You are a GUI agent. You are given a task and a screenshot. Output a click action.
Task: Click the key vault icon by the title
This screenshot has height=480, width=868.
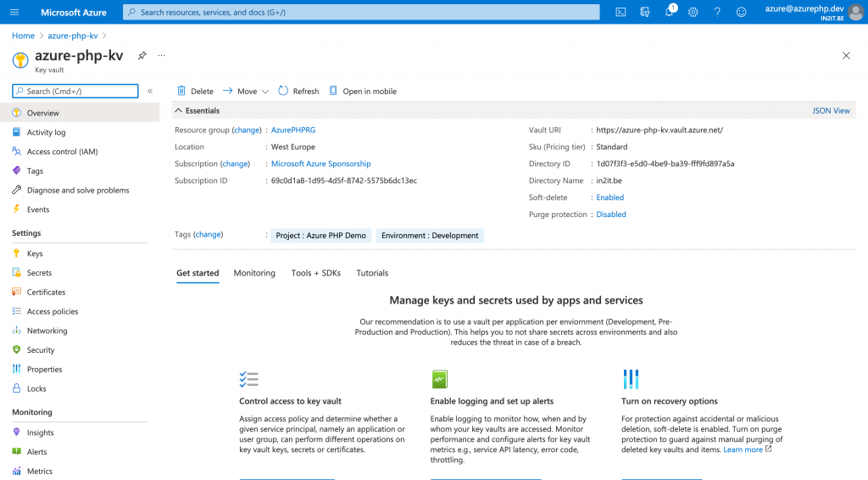[x=20, y=60]
